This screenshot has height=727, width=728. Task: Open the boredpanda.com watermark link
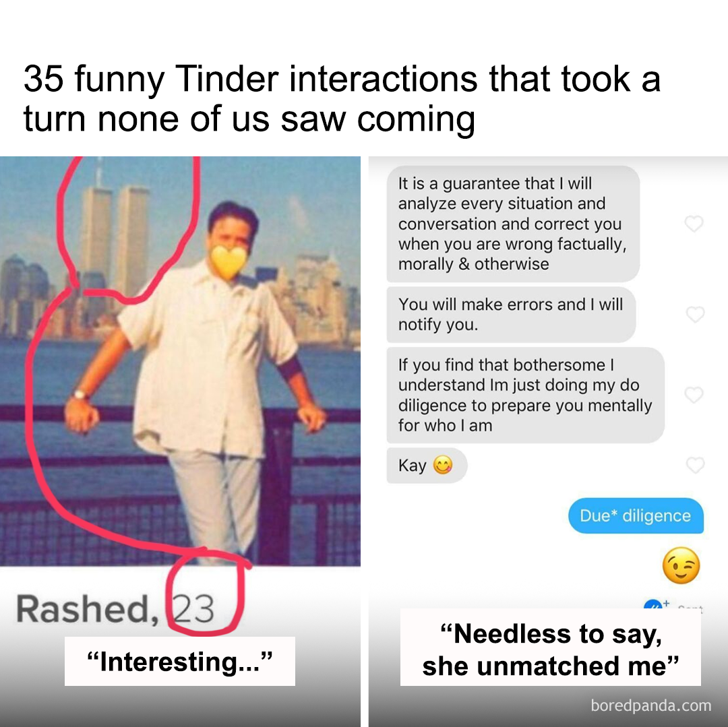tap(651, 705)
